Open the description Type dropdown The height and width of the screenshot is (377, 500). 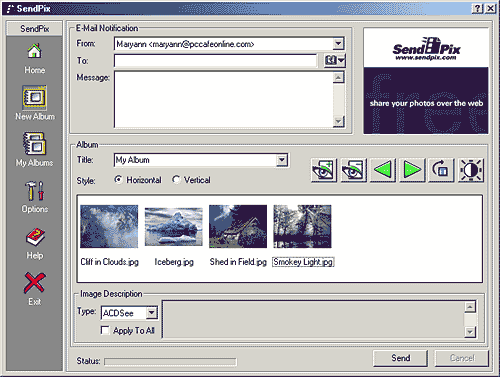coord(151,313)
